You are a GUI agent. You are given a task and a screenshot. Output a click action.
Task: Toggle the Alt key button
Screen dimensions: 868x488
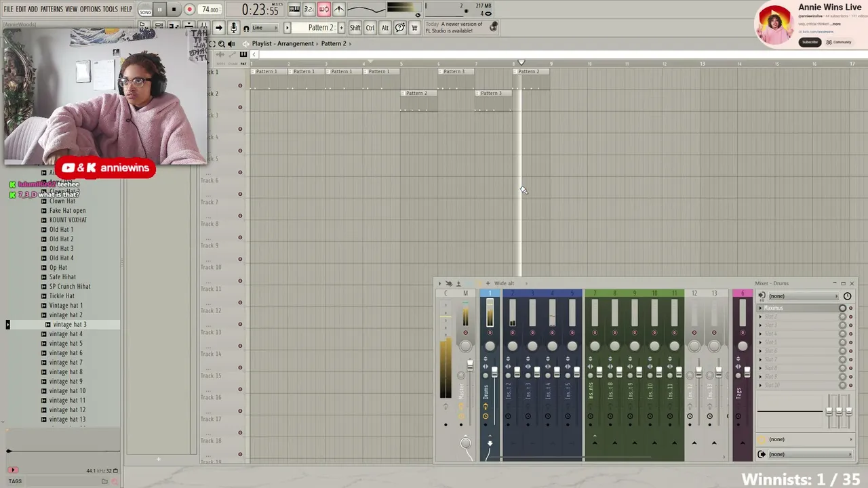385,28
